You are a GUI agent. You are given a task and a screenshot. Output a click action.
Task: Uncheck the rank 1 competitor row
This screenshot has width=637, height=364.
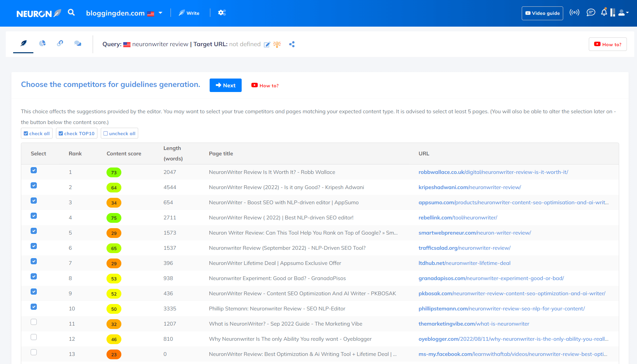(34, 170)
